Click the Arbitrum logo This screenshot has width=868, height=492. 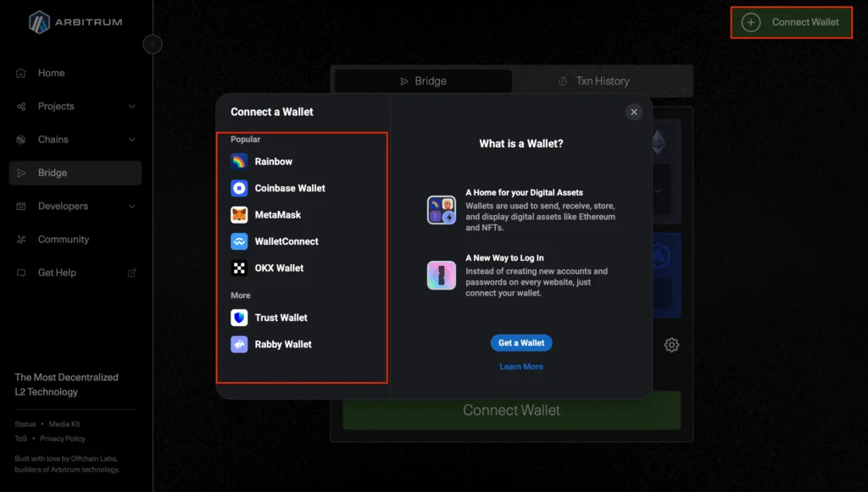click(75, 22)
